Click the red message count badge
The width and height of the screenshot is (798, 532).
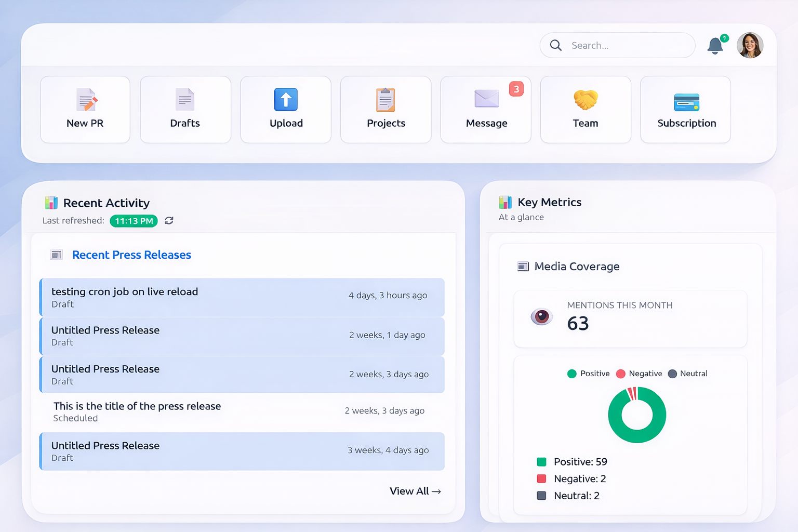point(516,89)
